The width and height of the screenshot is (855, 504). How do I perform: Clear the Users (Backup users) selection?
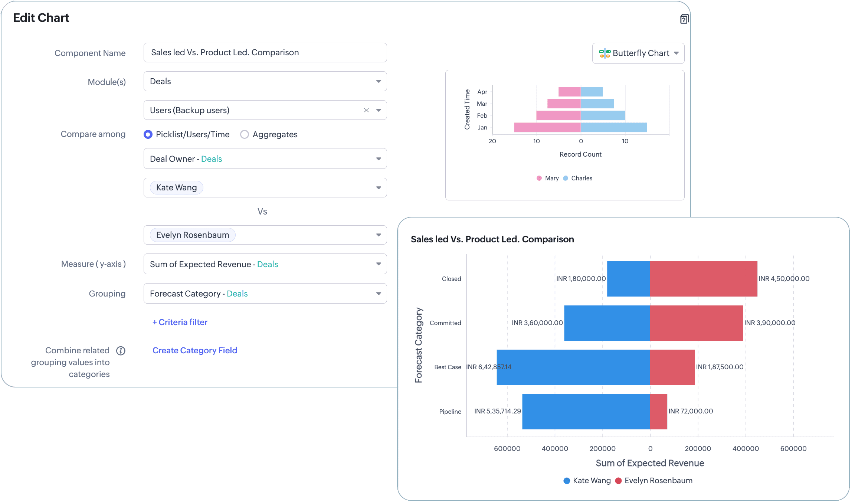click(x=366, y=110)
